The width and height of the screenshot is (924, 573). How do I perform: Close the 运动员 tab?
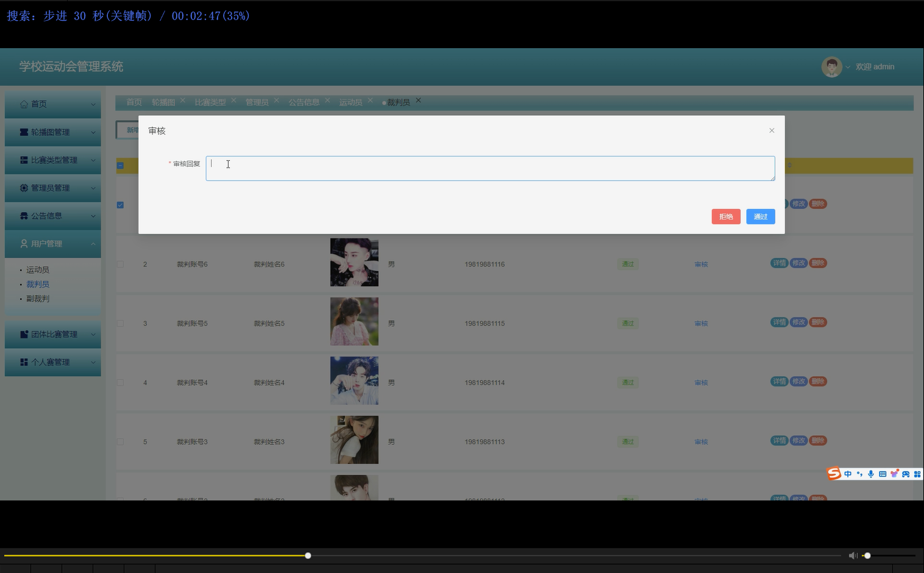point(370,100)
